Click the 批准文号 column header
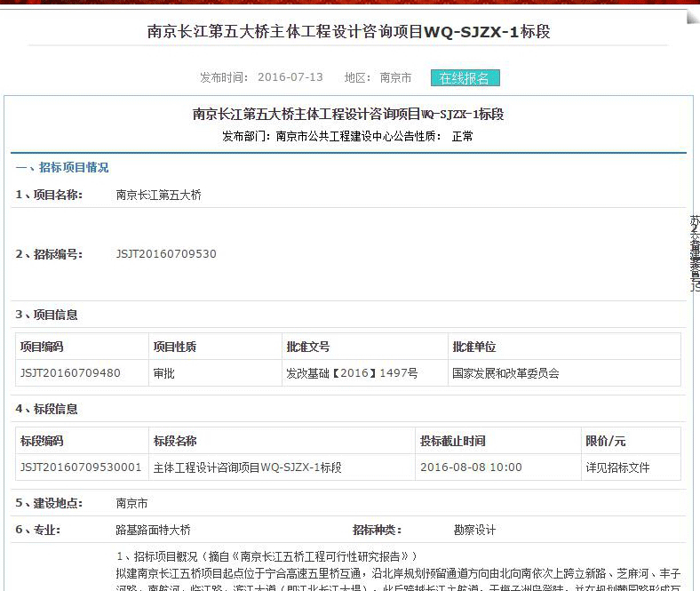The width and height of the screenshot is (700, 591). (x=308, y=347)
